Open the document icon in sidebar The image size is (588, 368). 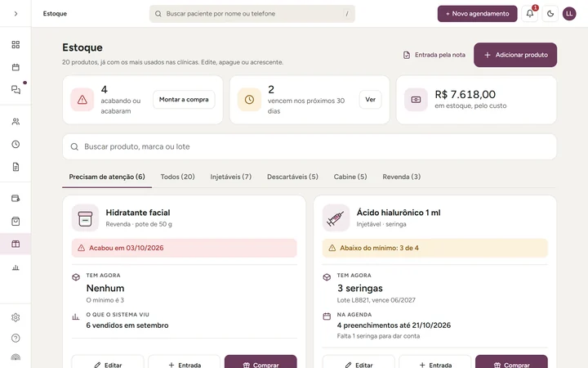coord(16,167)
